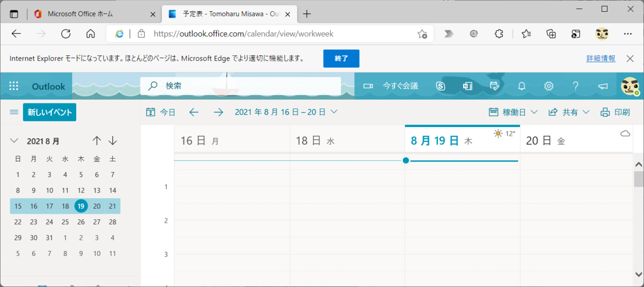Open the 詳細情報 link
The width and height of the screenshot is (644, 287).
[601, 58]
